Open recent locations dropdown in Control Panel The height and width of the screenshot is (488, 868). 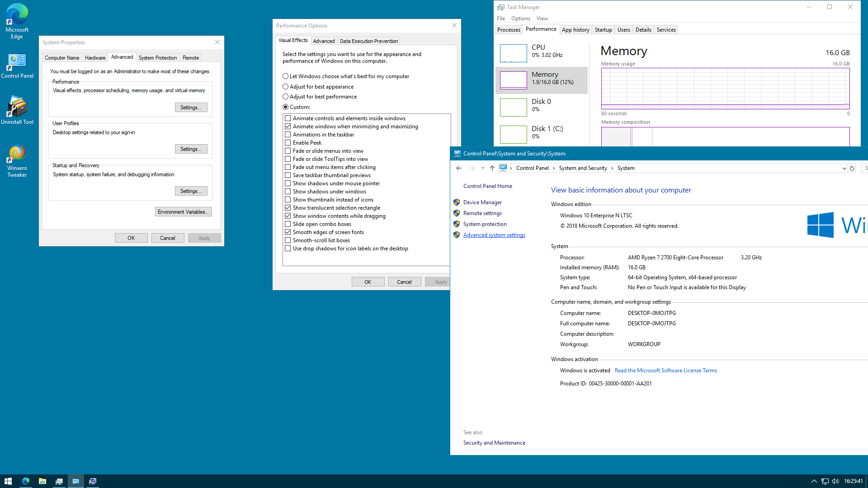coord(483,168)
